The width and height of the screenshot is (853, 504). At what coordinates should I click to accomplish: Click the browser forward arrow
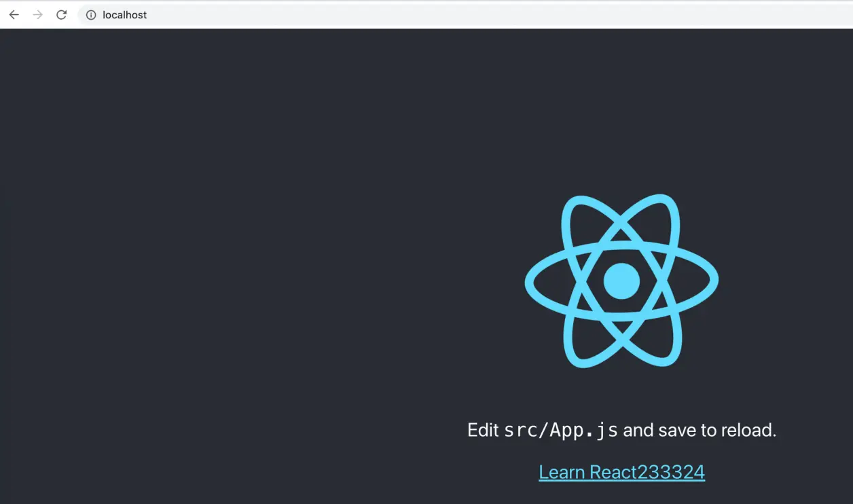coord(37,15)
